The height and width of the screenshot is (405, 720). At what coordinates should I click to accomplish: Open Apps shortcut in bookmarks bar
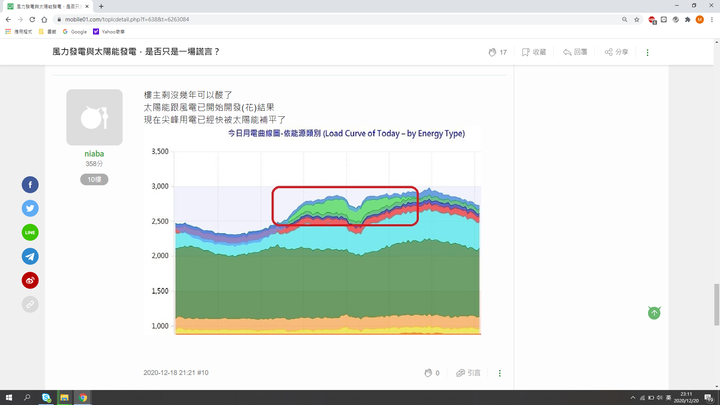(x=19, y=32)
